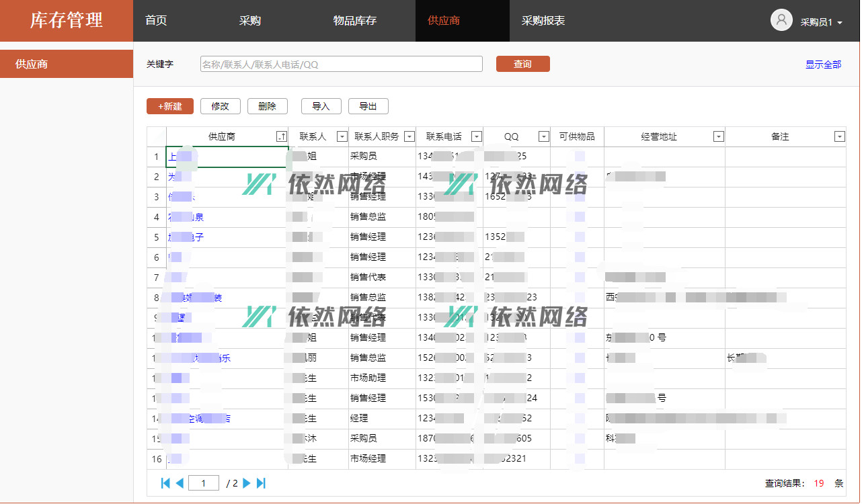Toggle sort on 供应商 column header
862x504 pixels.
pyautogui.click(x=282, y=136)
